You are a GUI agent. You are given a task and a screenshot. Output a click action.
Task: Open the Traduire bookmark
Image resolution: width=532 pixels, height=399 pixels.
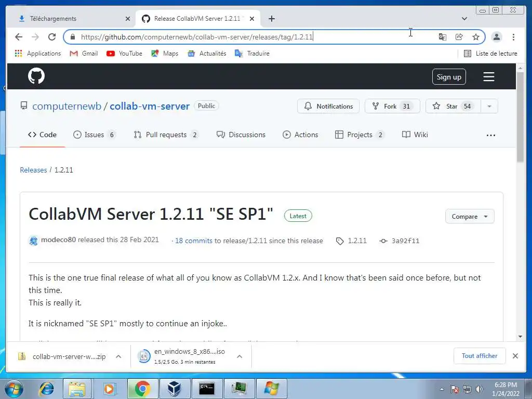pyautogui.click(x=252, y=54)
